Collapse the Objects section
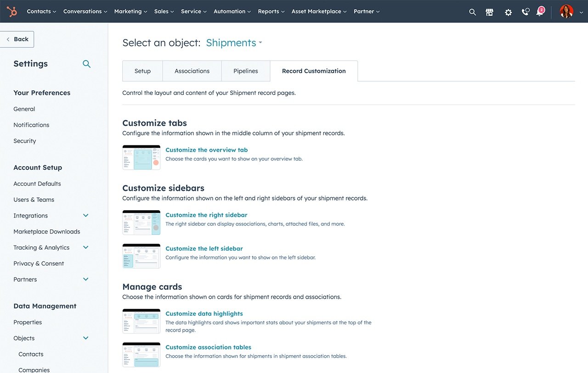Image resolution: width=588 pixels, height=373 pixels. pyautogui.click(x=85, y=338)
